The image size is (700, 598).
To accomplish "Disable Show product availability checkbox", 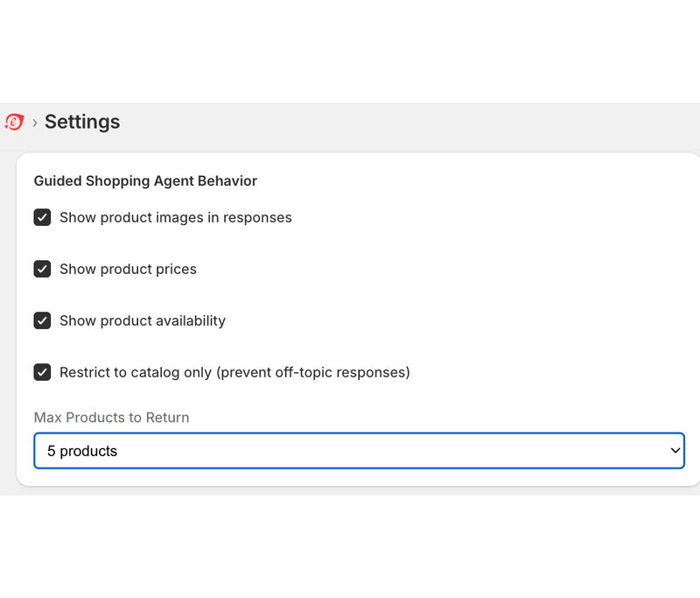I will [x=42, y=320].
